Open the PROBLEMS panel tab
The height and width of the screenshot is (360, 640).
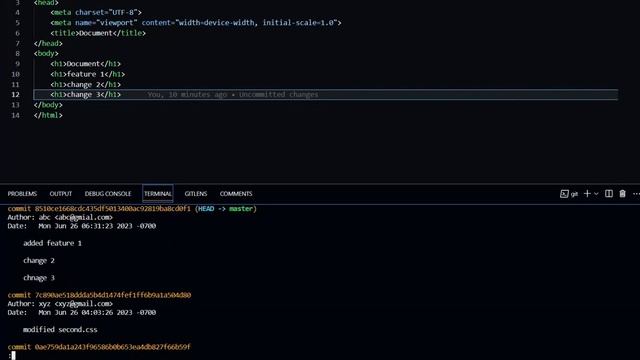click(x=22, y=193)
